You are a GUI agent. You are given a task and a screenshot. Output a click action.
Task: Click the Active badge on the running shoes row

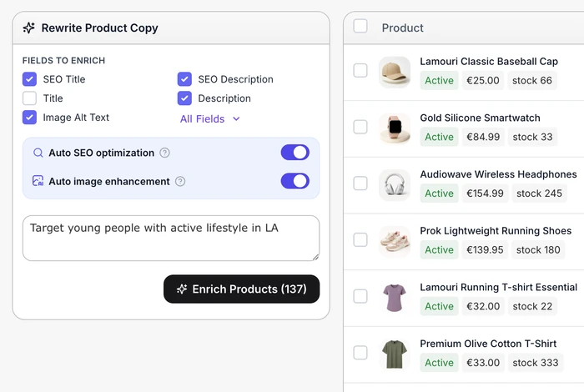[439, 249]
